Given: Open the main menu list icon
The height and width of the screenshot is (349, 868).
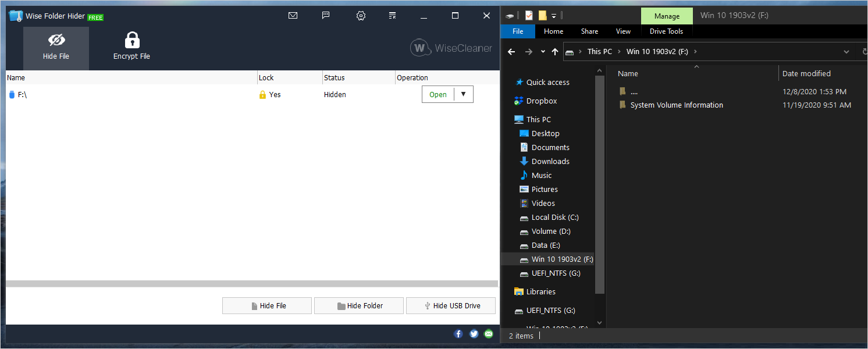Looking at the screenshot, I should point(392,16).
